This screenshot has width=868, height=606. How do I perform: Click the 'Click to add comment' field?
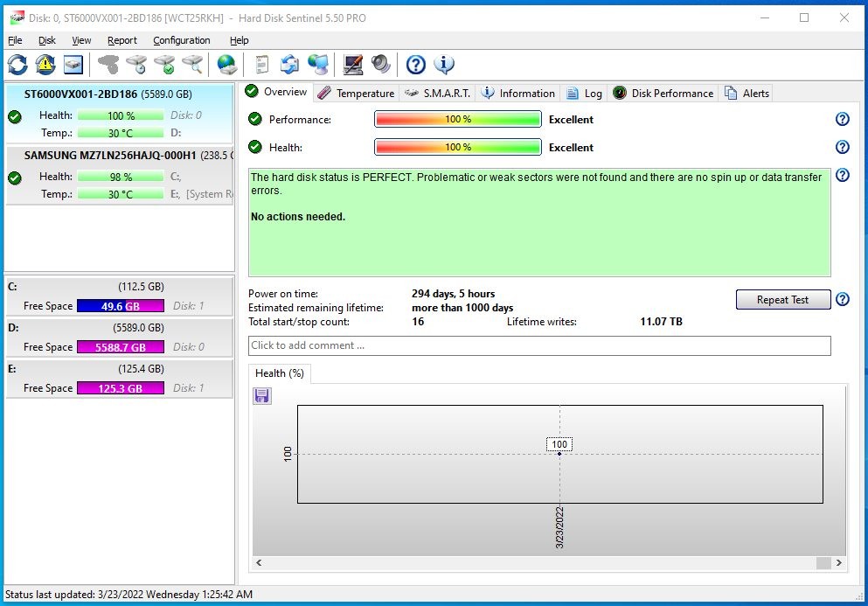click(539, 345)
